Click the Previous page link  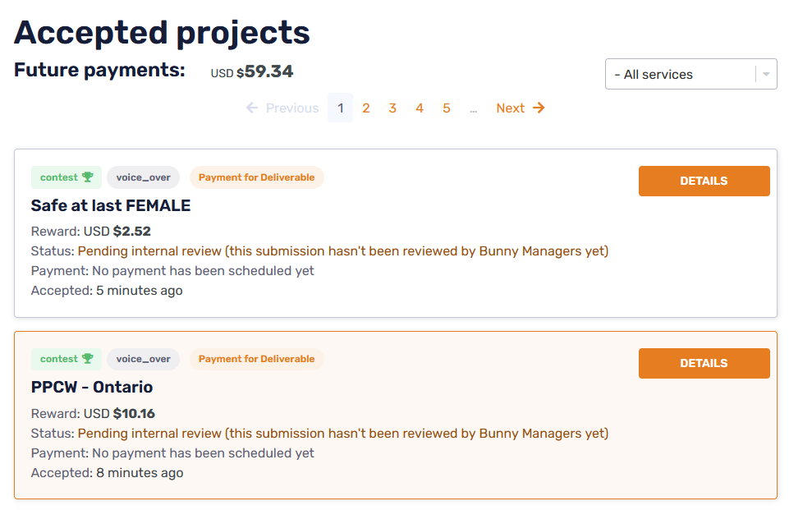(291, 108)
